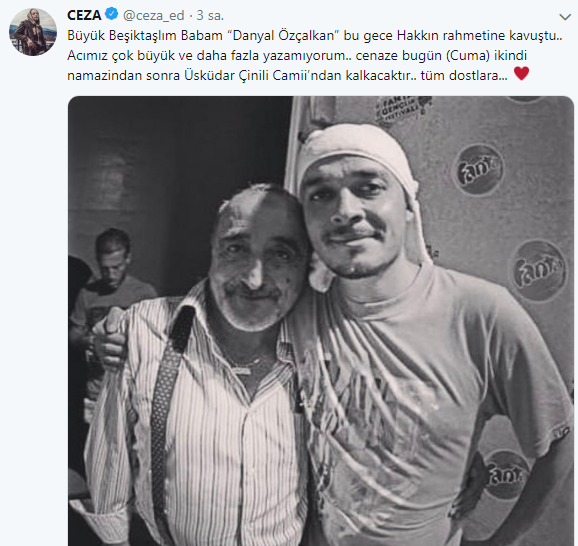Click CEZA's profile avatar picture
This screenshot has height=546, width=578.
pyautogui.click(x=33, y=32)
